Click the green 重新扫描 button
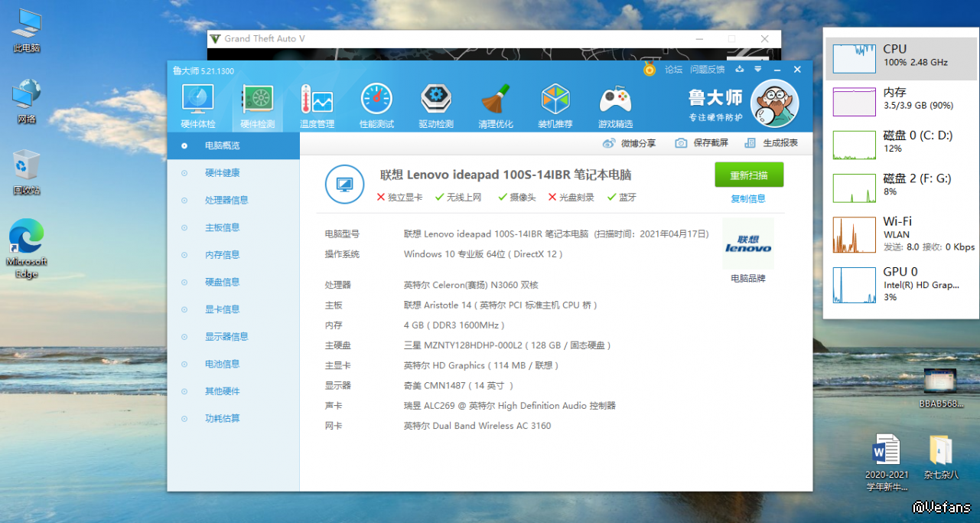 tap(749, 175)
